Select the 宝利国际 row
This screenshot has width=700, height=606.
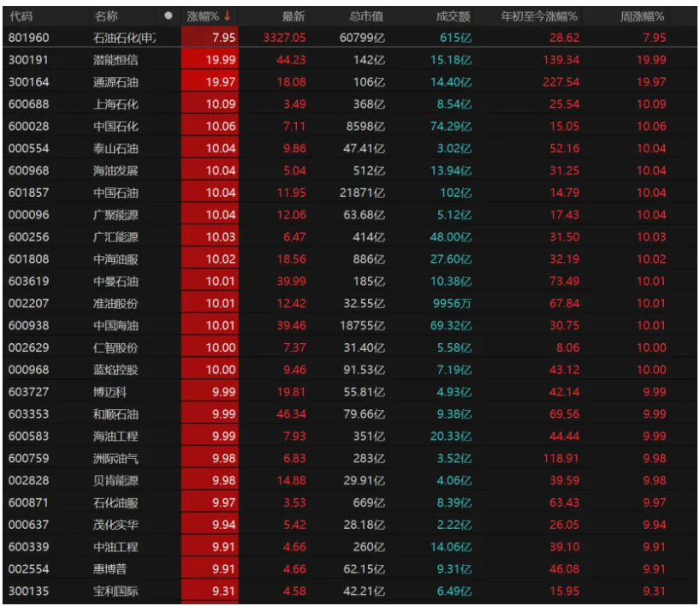coord(116,591)
